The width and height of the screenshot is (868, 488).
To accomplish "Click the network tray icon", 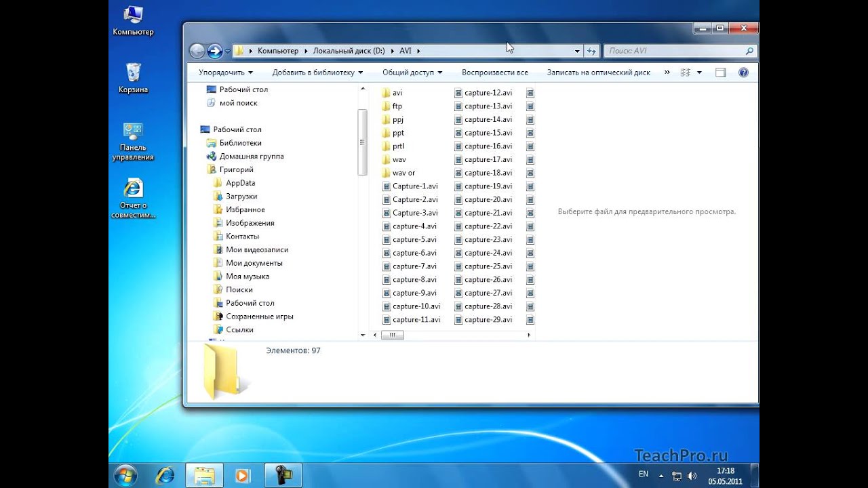I will (x=676, y=475).
